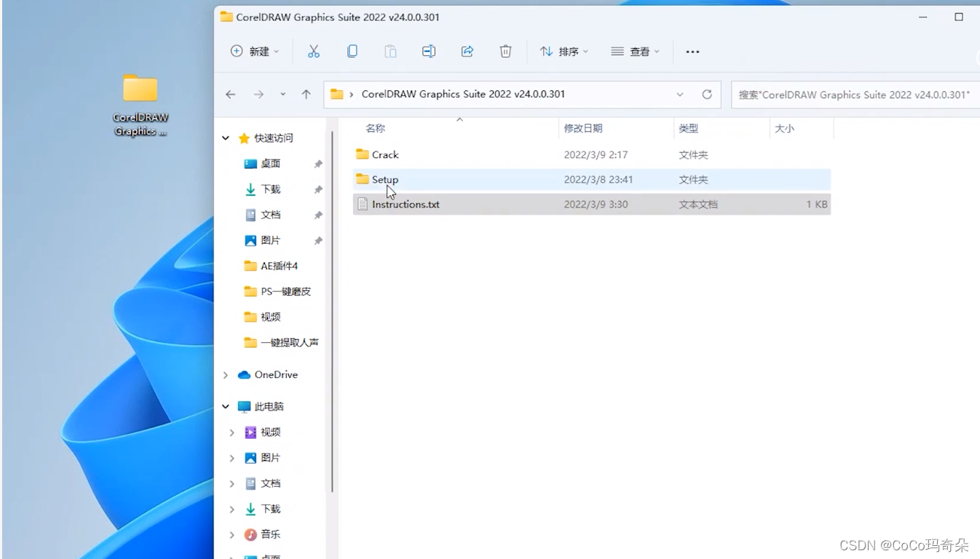Unpin 下载 using its pin icon
Viewport: 980px width, 559px height.
[x=318, y=190]
